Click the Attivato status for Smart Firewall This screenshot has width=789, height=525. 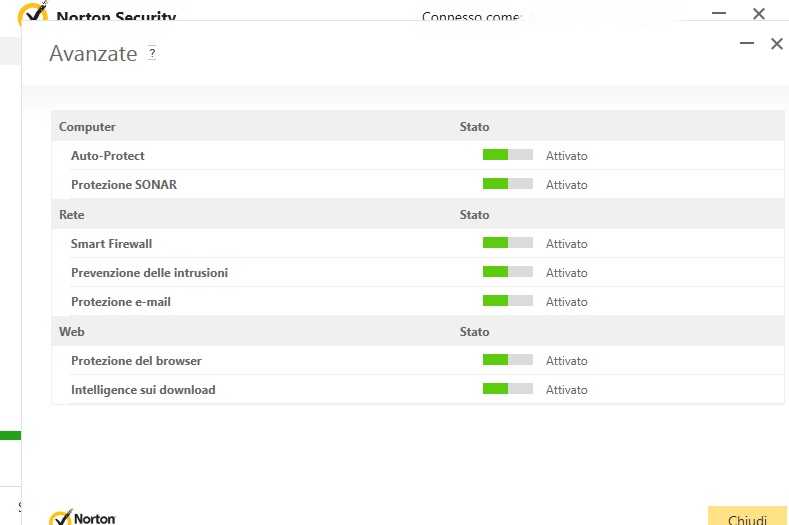(567, 244)
